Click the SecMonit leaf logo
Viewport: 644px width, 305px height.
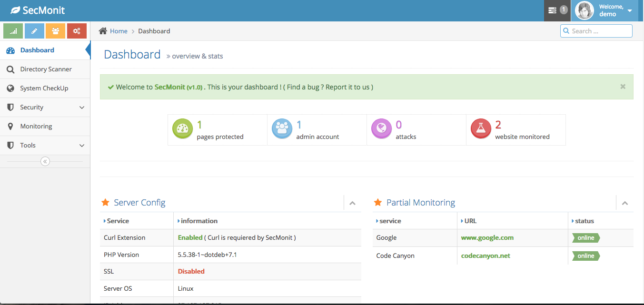point(16,10)
